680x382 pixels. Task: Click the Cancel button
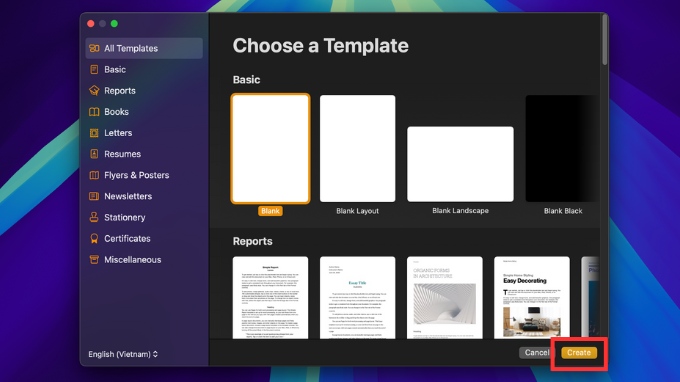[x=536, y=353]
